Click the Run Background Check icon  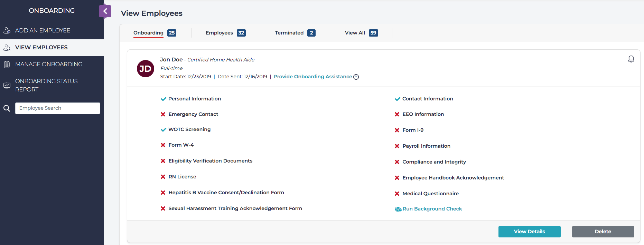click(398, 209)
